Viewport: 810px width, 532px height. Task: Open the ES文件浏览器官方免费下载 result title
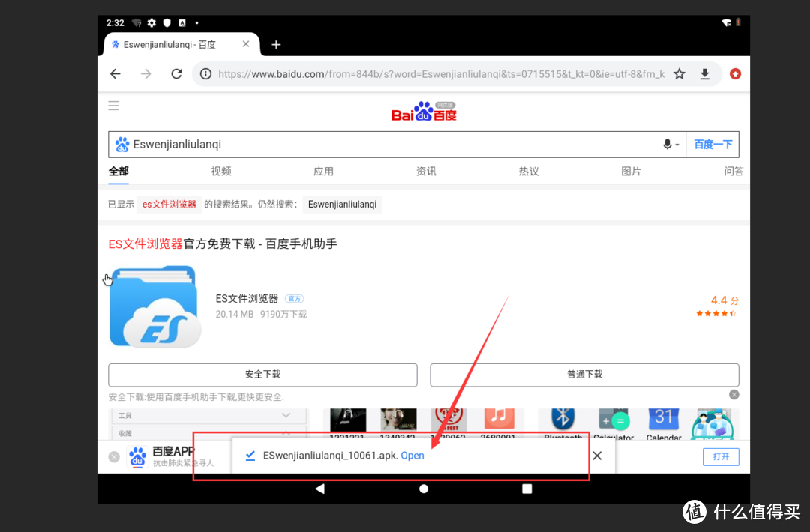tap(223, 244)
